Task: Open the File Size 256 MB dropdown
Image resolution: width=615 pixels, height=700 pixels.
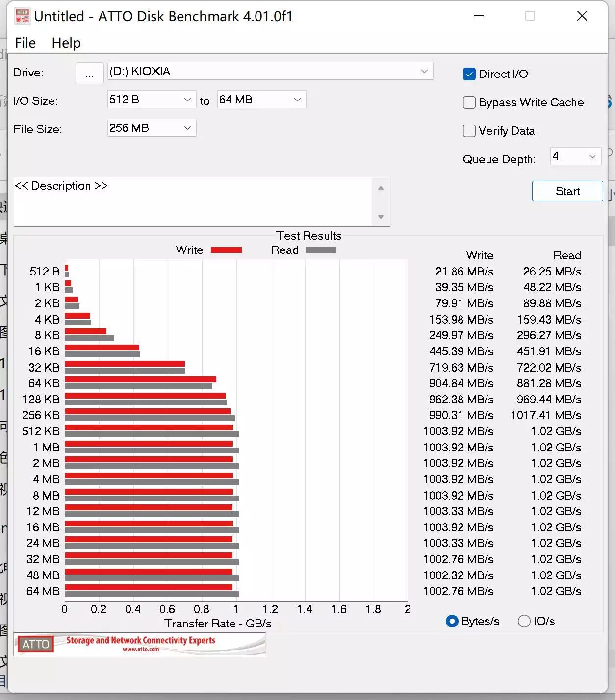Action: coord(151,128)
